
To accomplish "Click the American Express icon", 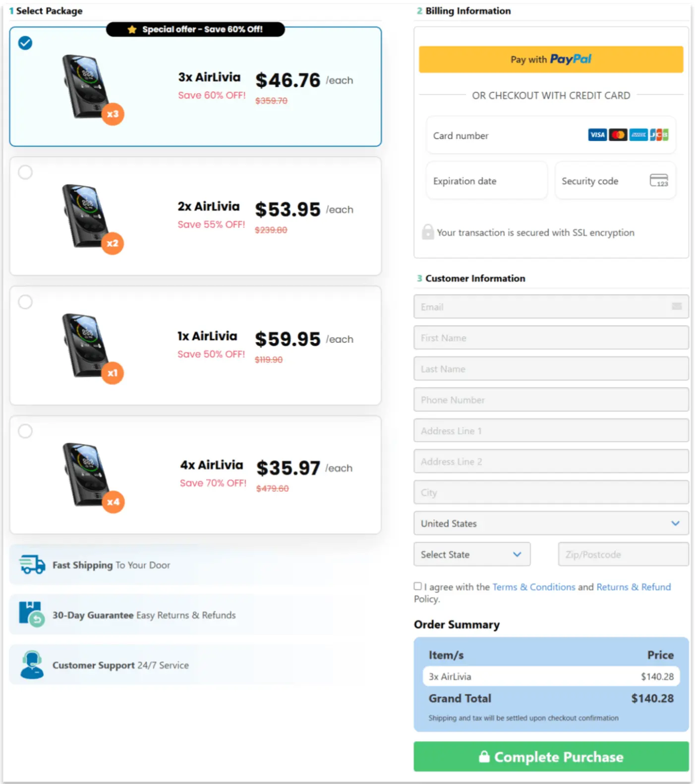I will pos(638,134).
